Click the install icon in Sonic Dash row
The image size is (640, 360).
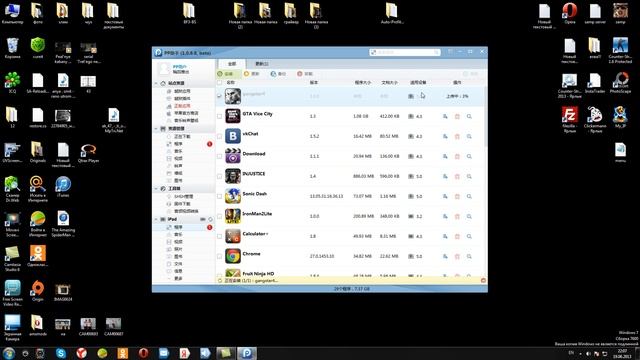(x=445, y=196)
